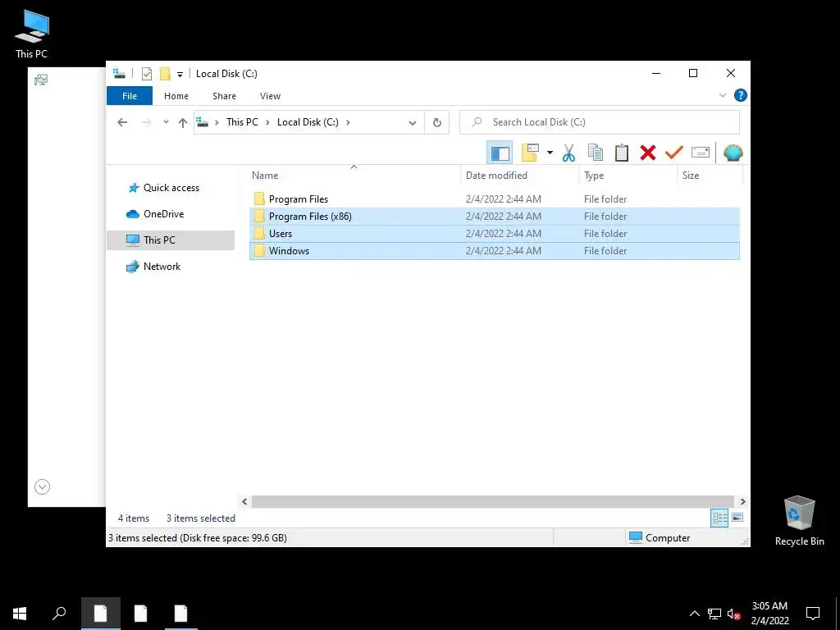
Task: Click the drive icon in the title bar
Action: 119,73
